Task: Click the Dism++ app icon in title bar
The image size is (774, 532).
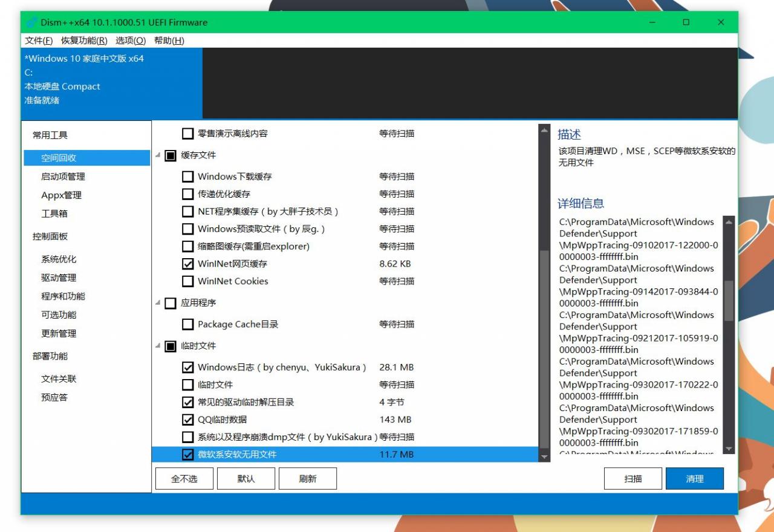Action: point(32,22)
